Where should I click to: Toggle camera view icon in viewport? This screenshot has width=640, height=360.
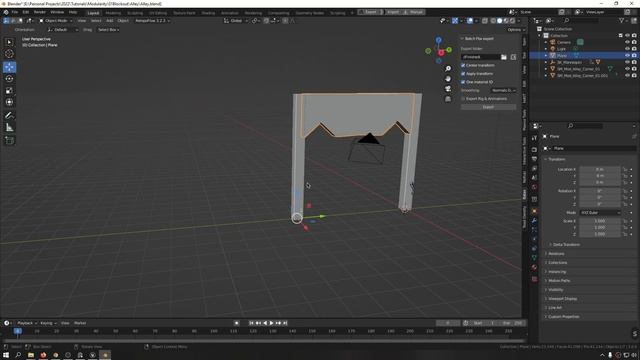click(x=448, y=89)
